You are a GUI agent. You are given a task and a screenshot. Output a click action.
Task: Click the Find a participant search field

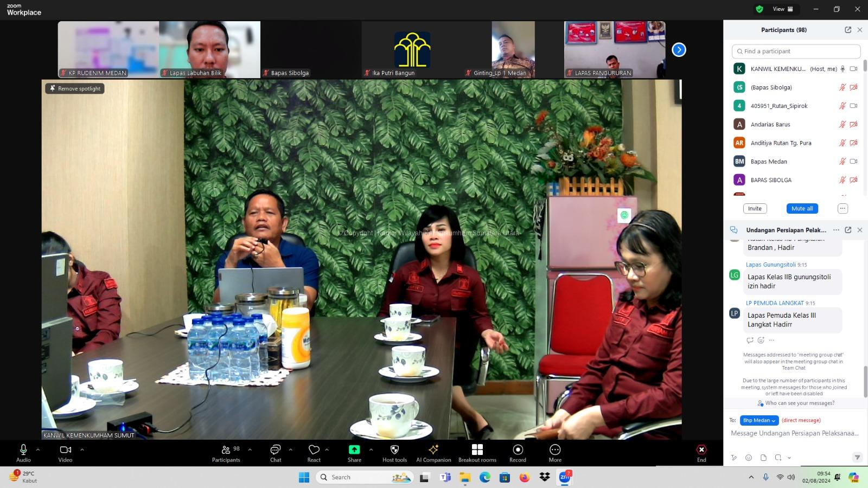796,52
